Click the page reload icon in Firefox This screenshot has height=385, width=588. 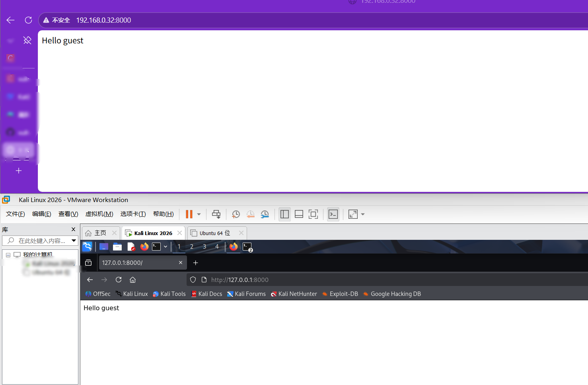[x=119, y=280]
